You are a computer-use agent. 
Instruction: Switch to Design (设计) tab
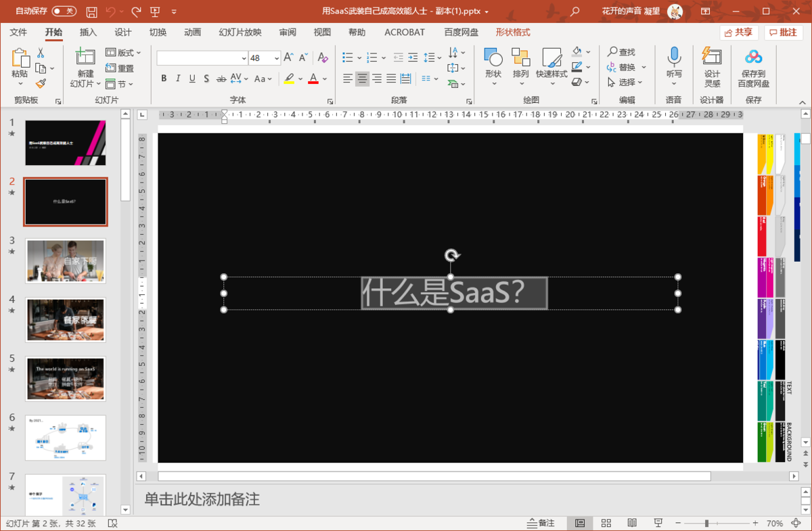[123, 32]
